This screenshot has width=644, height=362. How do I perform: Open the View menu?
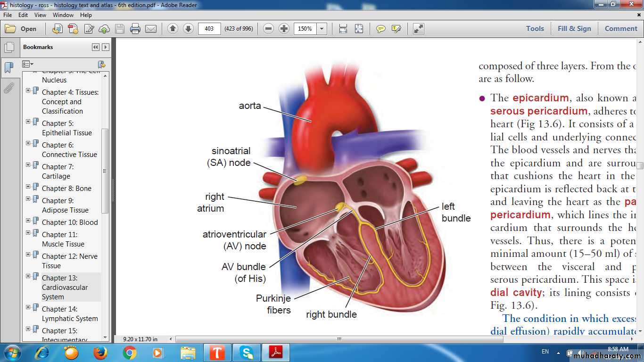point(40,15)
